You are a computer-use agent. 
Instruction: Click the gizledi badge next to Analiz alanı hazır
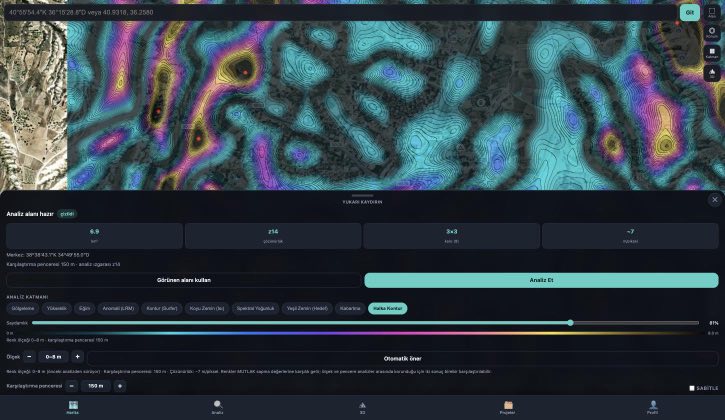click(67, 214)
